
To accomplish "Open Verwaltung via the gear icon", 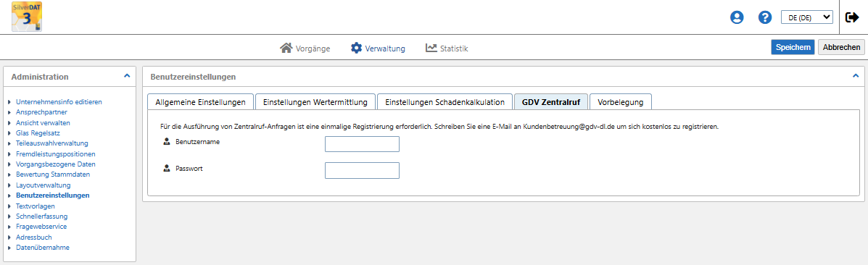I will click(x=357, y=48).
